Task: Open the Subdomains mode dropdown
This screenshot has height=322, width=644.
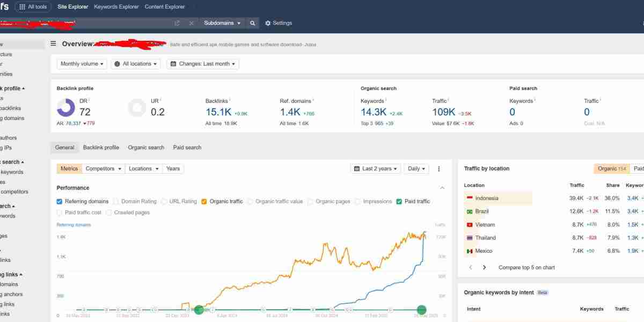Action: pyautogui.click(x=222, y=23)
